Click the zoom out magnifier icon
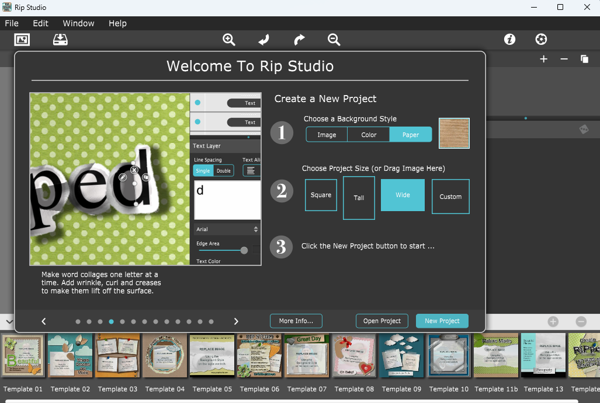This screenshot has width=600, height=403. tap(334, 39)
